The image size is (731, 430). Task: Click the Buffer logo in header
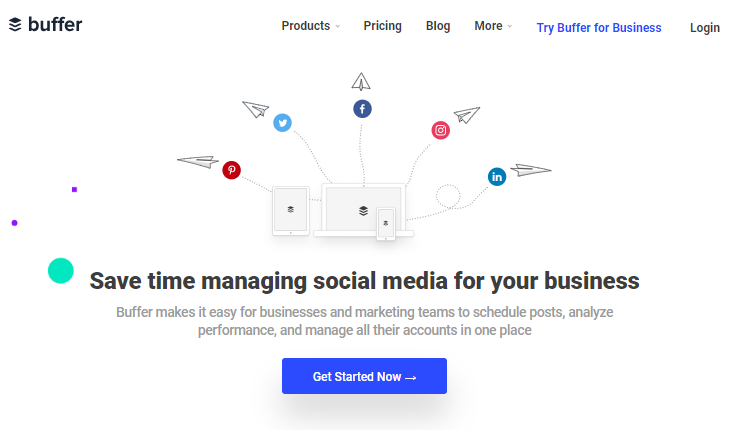[x=45, y=24]
